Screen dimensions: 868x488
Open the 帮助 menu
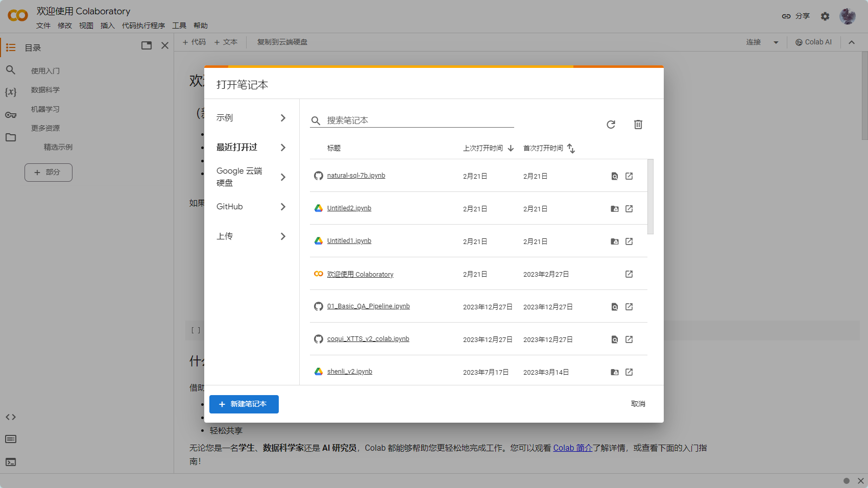coord(201,26)
